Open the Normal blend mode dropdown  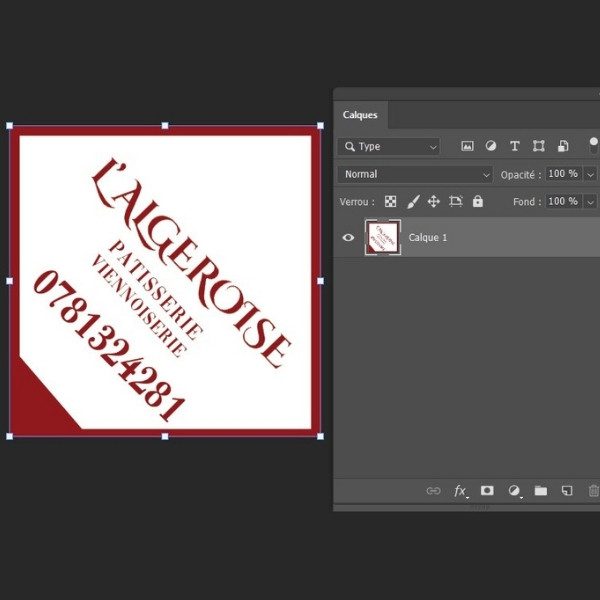415,174
